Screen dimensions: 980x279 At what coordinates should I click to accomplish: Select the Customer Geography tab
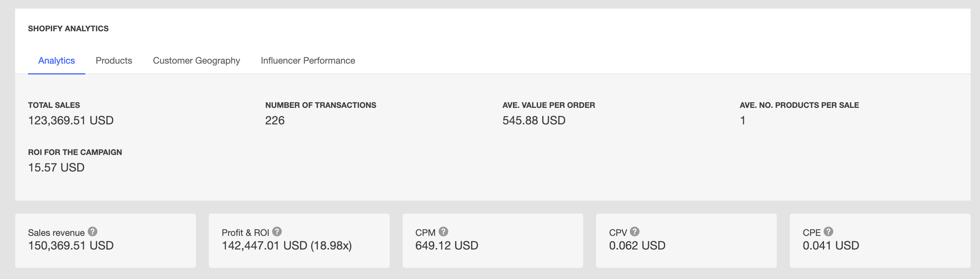pos(196,60)
